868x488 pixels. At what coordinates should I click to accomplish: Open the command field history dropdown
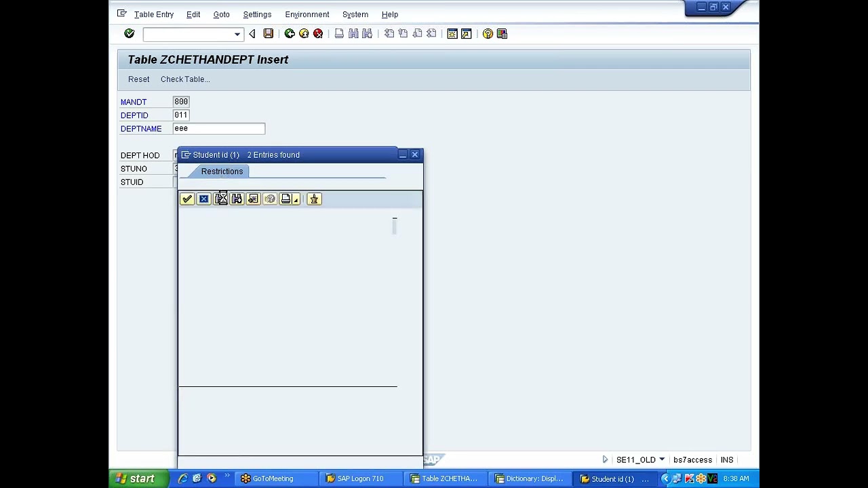(x=237, y=34)
